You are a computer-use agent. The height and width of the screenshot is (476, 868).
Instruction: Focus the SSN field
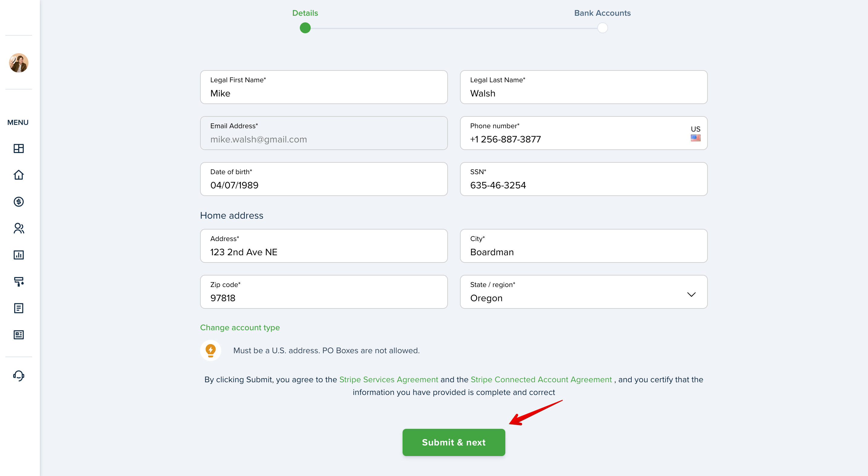pyautogui.click(x=583, y=179)
